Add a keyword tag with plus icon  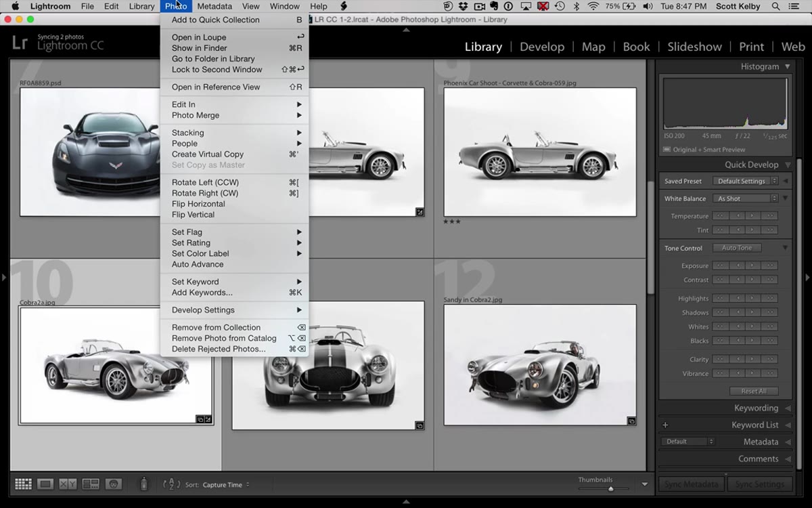tap(665, 425)
